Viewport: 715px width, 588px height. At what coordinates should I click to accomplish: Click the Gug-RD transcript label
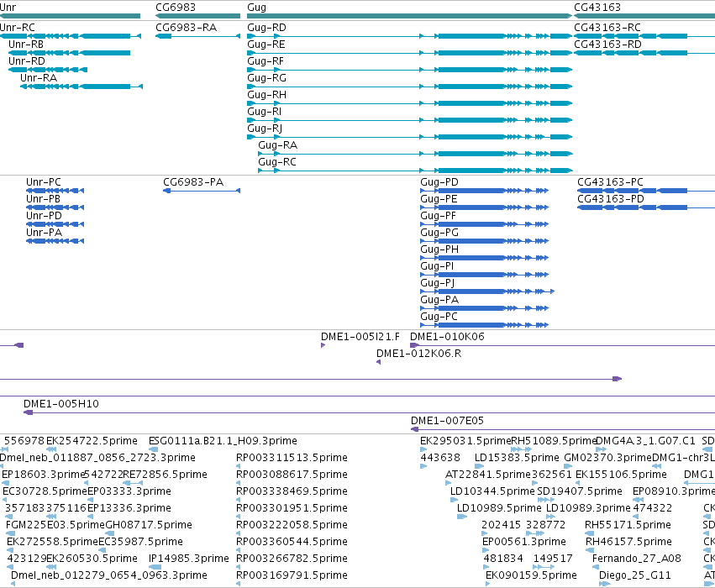266,28
